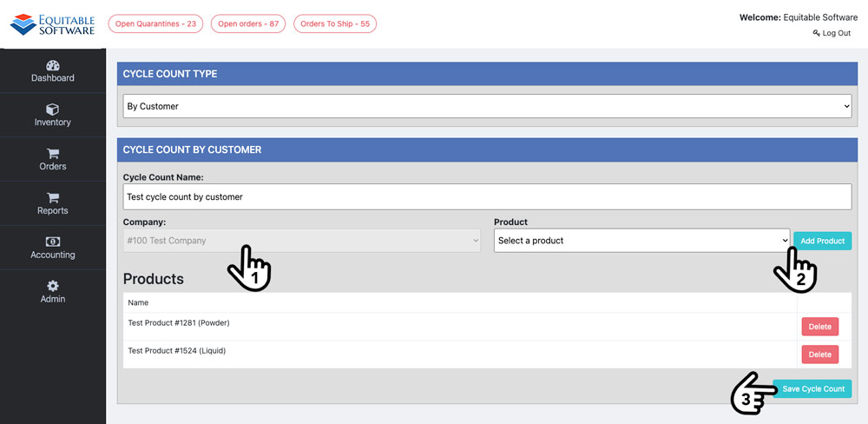Open the Dashboard gauge icon

click(x=53, y=65)
